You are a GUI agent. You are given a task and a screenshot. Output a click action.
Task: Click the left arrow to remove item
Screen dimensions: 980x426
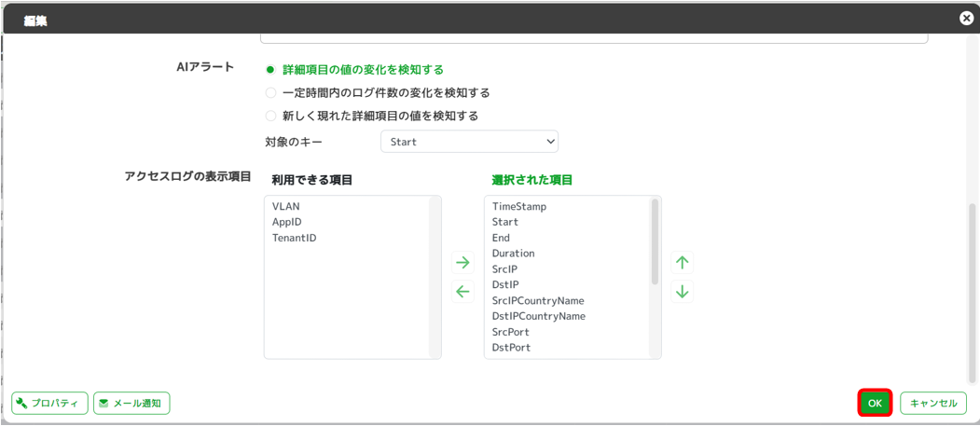coord(462,292)
